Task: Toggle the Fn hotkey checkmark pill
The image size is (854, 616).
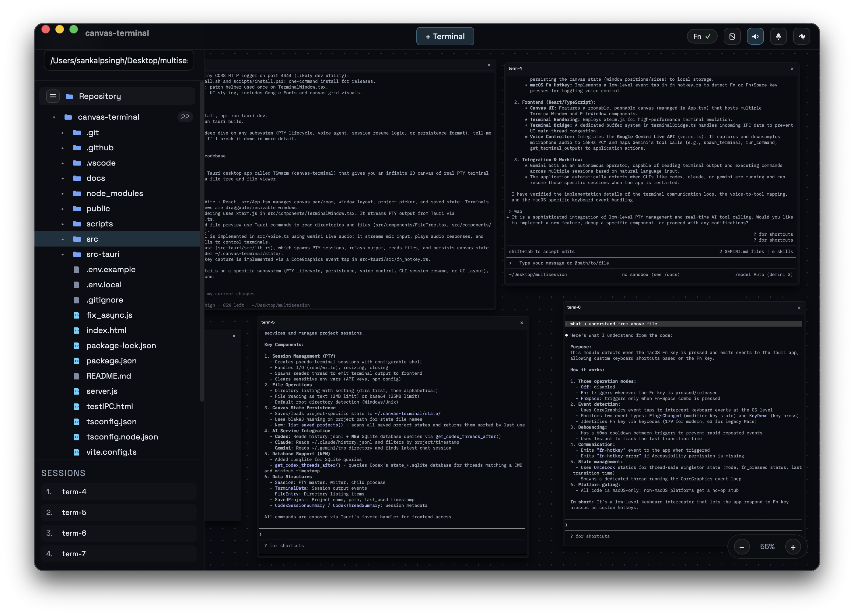Action: pyautogui.click(x=702, y=37)
